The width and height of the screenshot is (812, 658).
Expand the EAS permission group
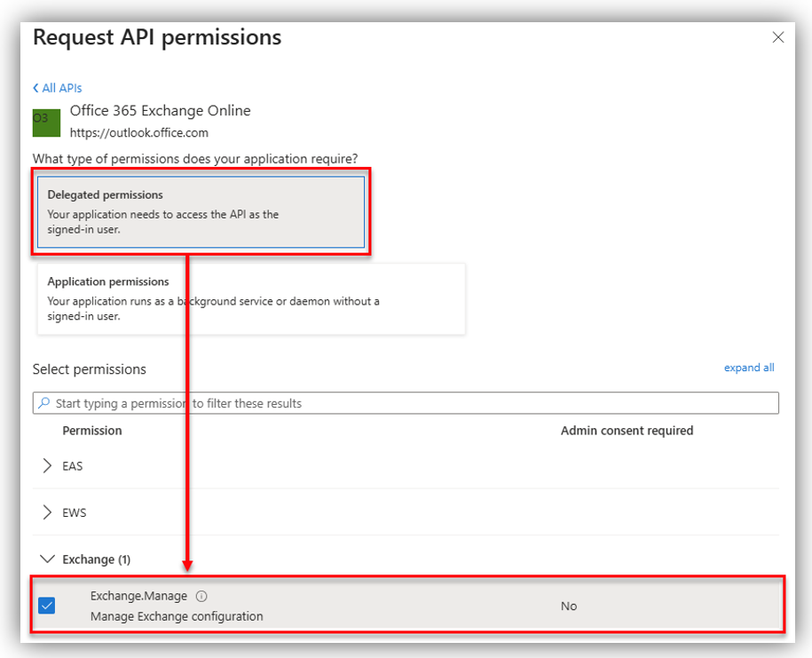point(47,466)
